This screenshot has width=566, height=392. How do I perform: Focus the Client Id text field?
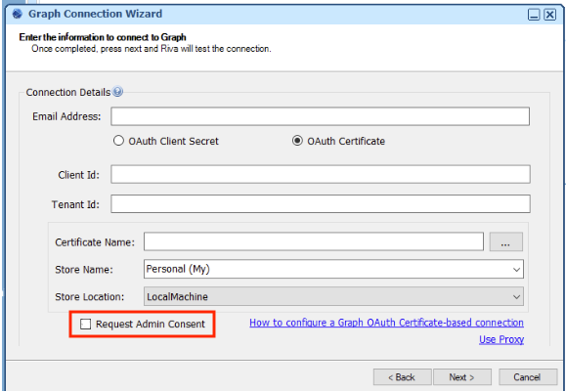(x=321, y=174)
